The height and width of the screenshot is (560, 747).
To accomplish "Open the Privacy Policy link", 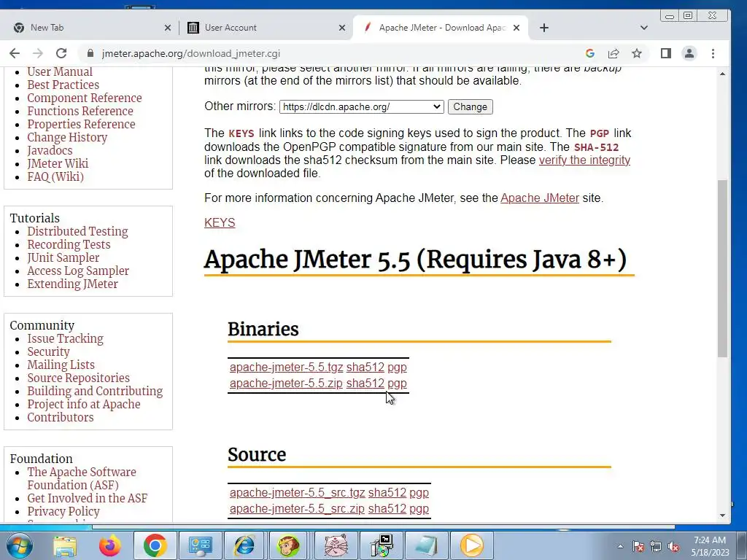I will 63,511.
